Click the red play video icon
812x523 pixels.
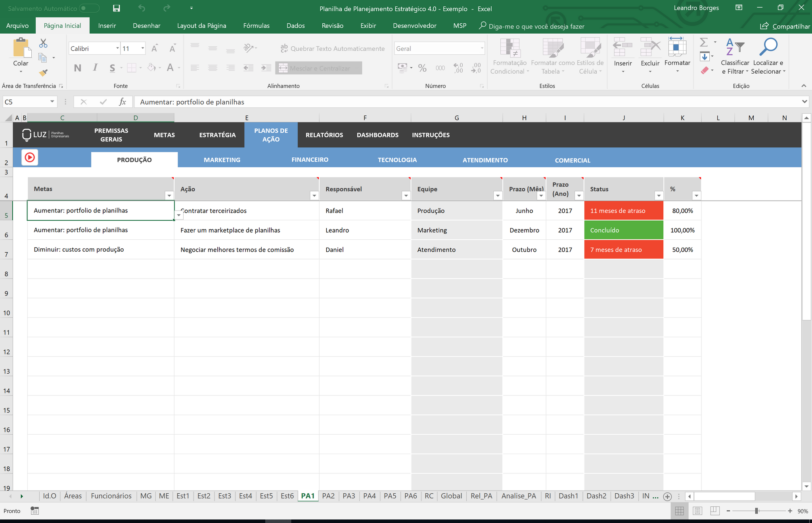click(30, 157)
